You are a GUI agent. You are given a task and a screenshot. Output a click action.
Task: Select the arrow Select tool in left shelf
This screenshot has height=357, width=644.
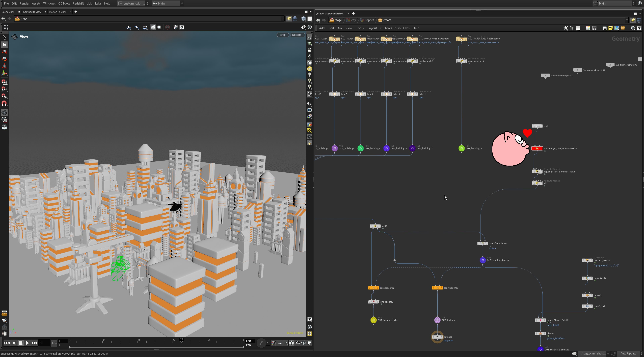(x=4, y=38)
